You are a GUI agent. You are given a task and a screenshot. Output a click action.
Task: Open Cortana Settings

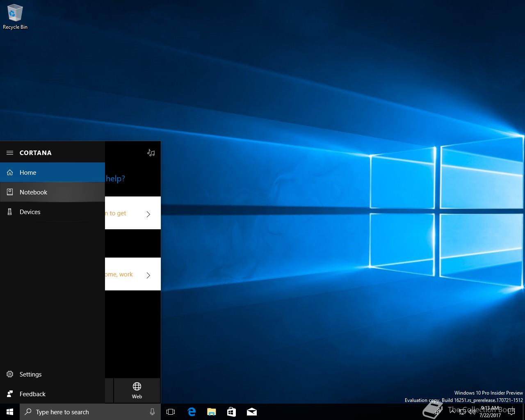(x=52, y=374)
